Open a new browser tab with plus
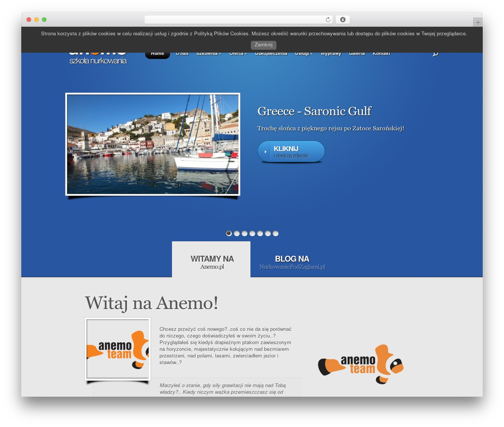This screenshot has height=427, width=504. tap(478, 22)
